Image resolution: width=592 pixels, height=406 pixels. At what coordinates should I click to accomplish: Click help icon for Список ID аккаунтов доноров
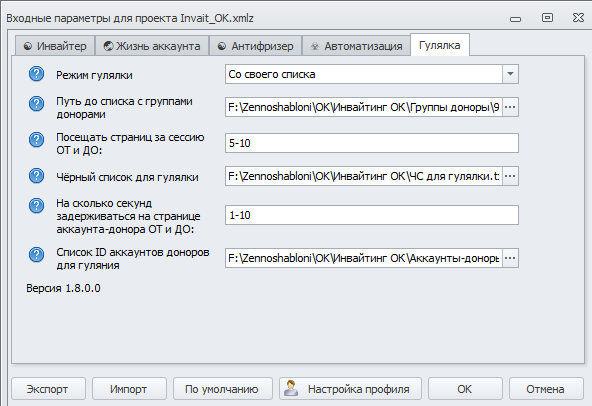click(36, 254)
